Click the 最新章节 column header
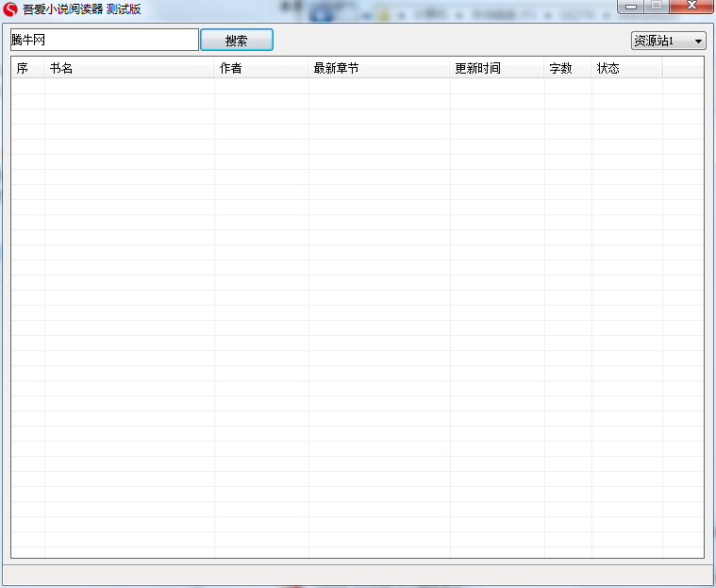This screenshot has width=716, height=588. point(379,68)
